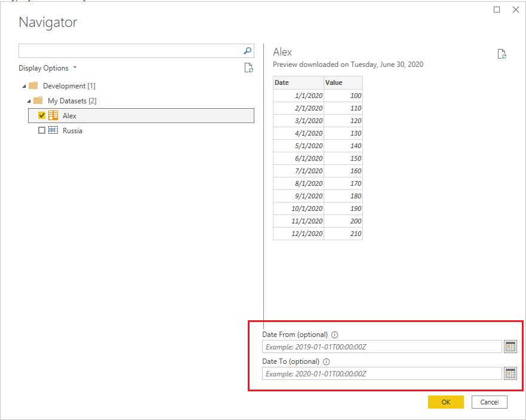Select the Alex tree item

[x=141, y=115]
